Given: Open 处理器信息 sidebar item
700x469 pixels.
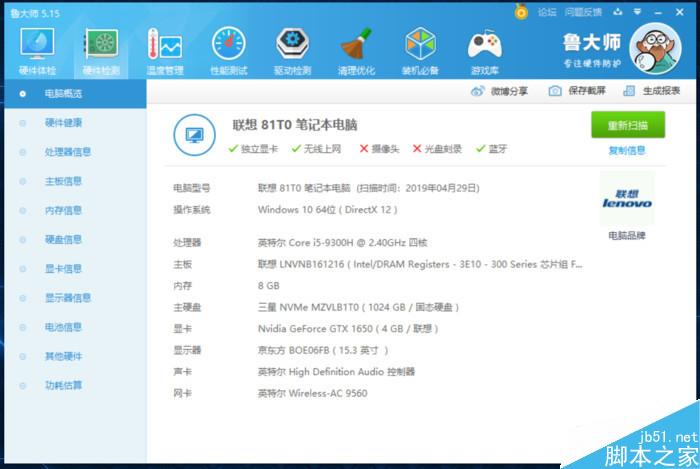Looking at the screenshot, I should pyautogui.click(x=75, y=152).
